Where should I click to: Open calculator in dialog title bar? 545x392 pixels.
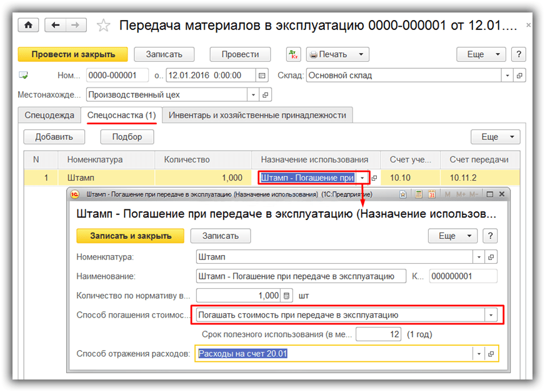[x=419, y=194]
